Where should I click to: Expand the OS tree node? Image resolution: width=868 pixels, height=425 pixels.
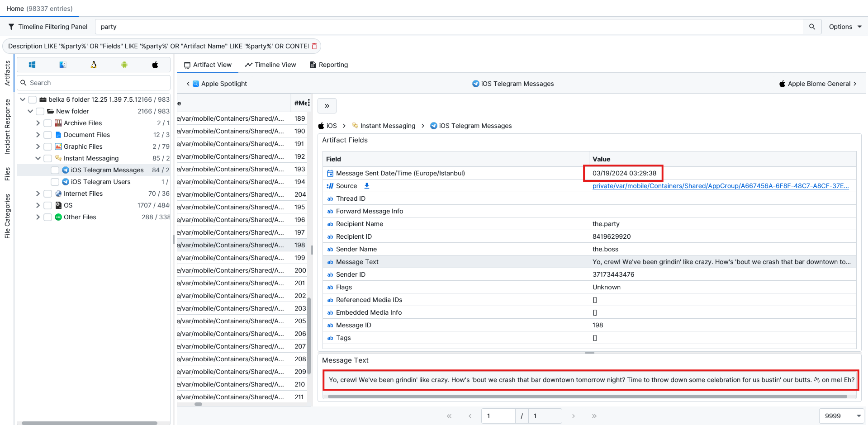coord(38,205)
